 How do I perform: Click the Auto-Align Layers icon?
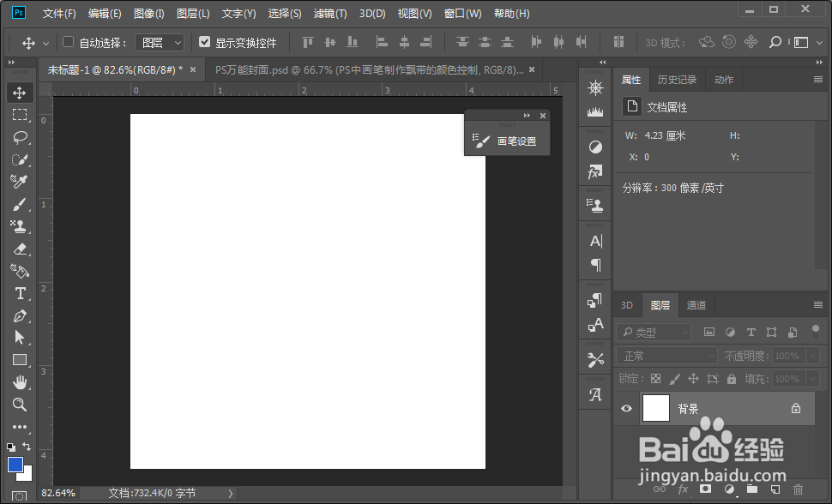pos(618,42)
